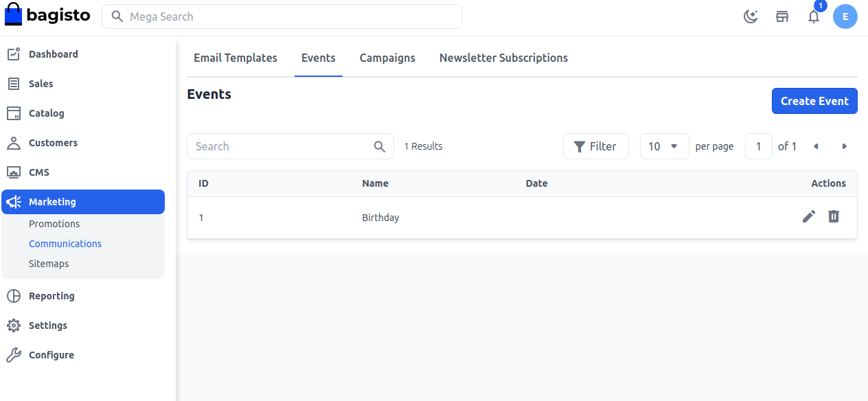Switch to the Campaigns tab
Viewport: 868px width, 401px height.
pyautogui.click(x=387, y=58)
